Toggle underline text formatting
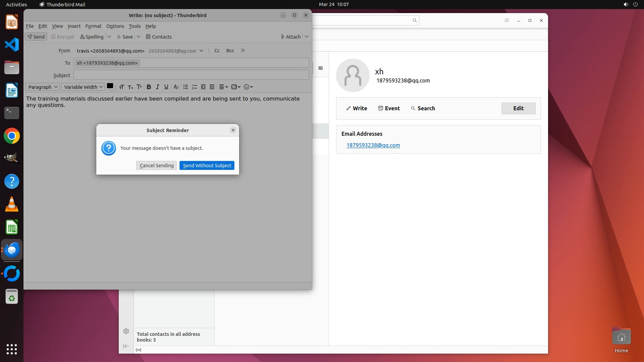644x362 pixels. 166,87
